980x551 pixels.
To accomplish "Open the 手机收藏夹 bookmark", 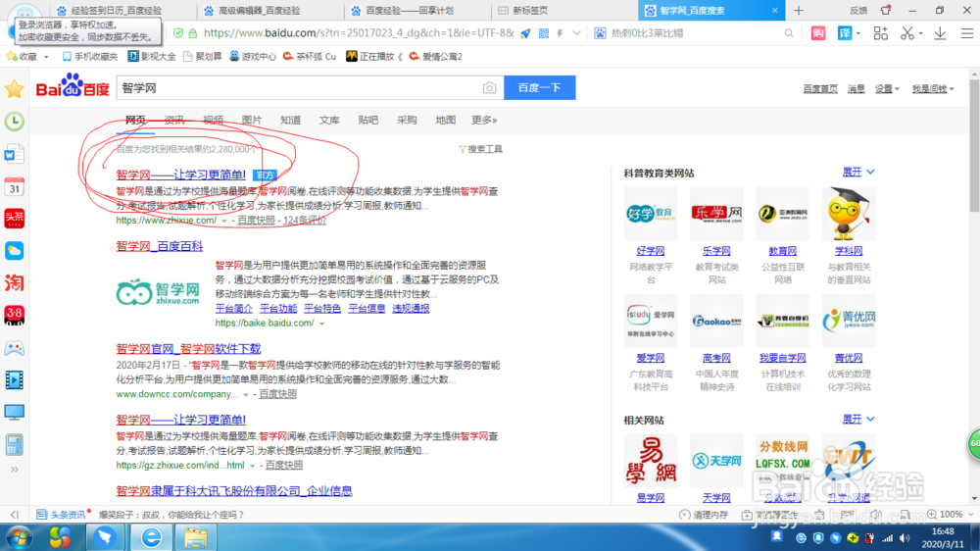I will coord(89,57).
